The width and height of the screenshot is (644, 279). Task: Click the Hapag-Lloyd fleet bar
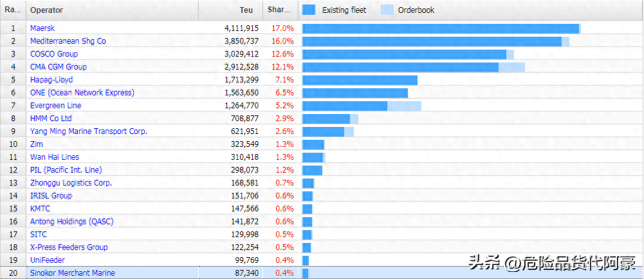click(x=360, y=79)
